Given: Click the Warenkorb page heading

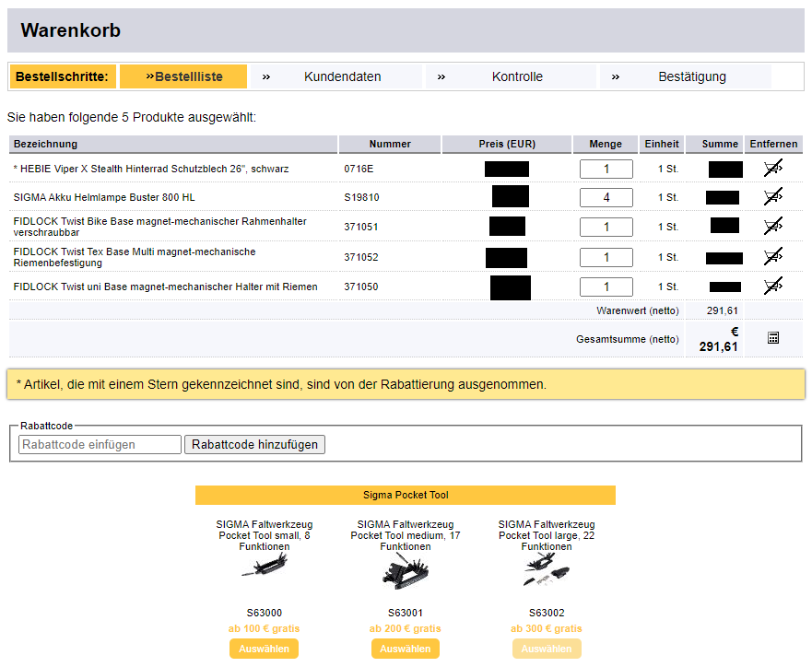Looking at the screenshot, I should tap(70, 30).
